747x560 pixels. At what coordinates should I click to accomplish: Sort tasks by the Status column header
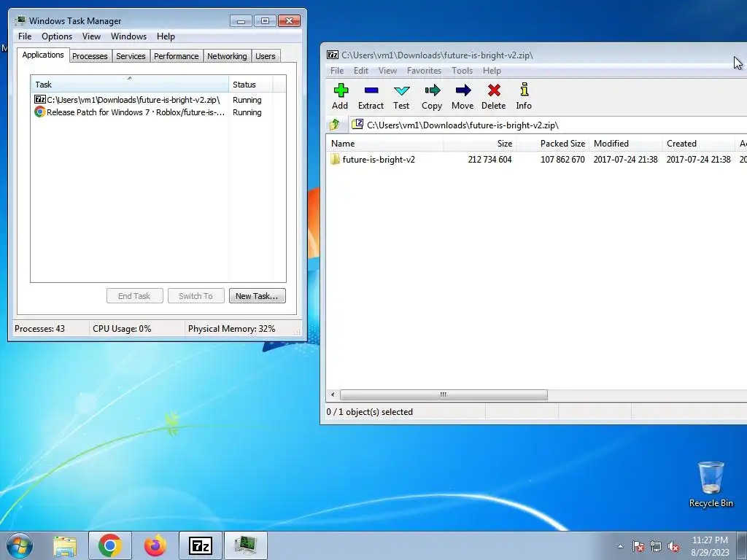(251, 85)
